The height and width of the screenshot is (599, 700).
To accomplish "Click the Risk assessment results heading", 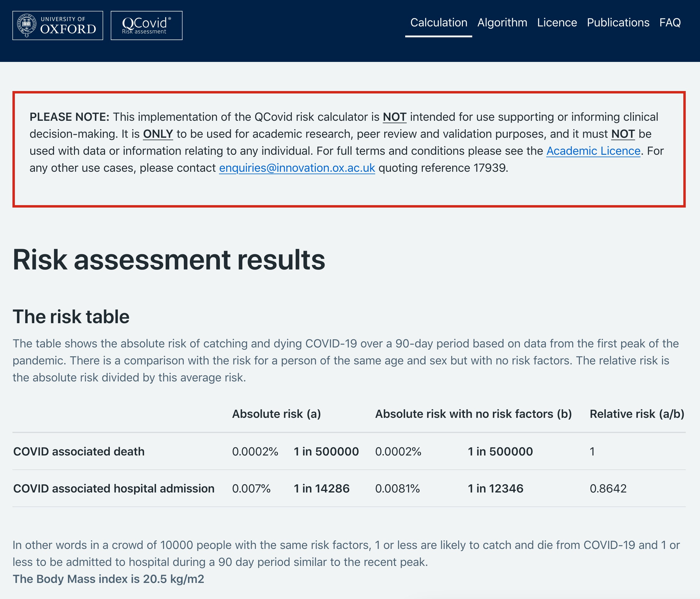I will (x=169, y=260).
